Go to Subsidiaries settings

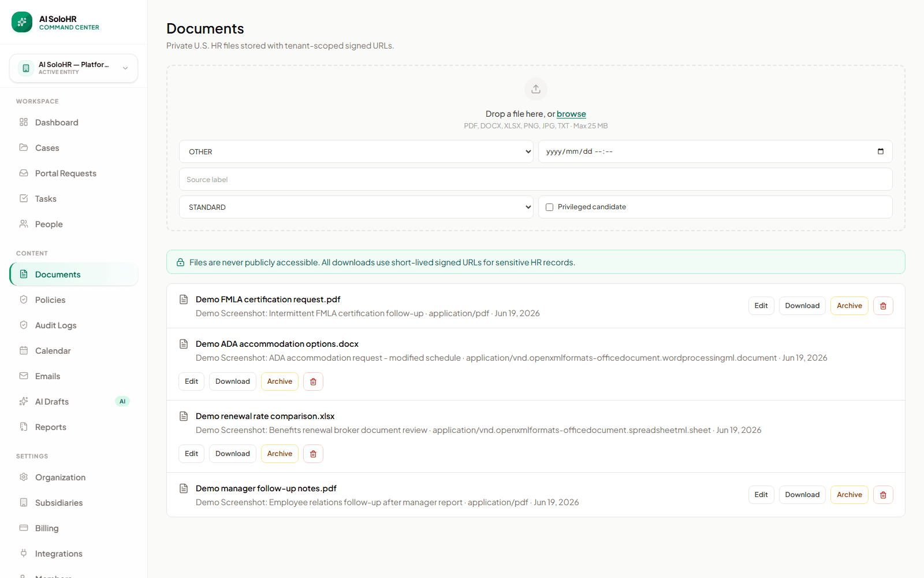coord(73,503)
